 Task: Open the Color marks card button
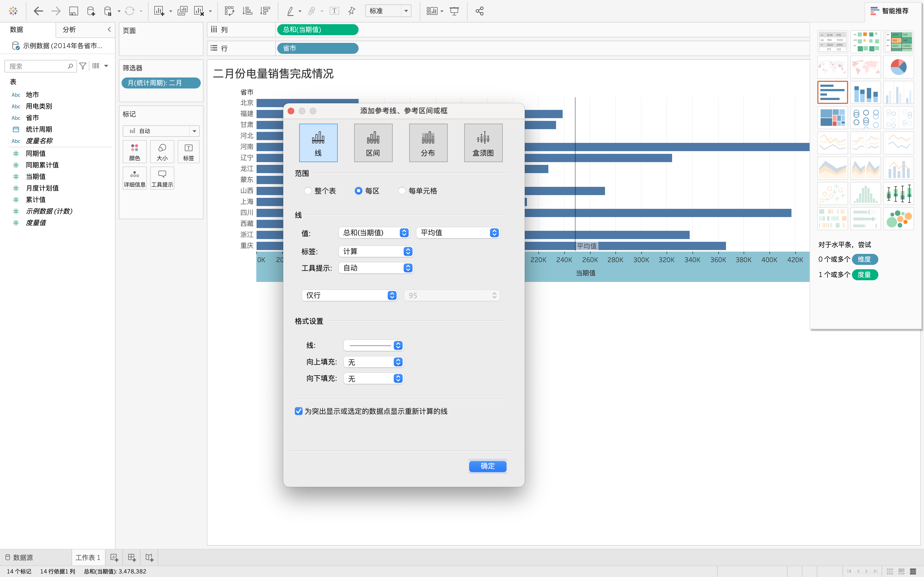[134, 151]
